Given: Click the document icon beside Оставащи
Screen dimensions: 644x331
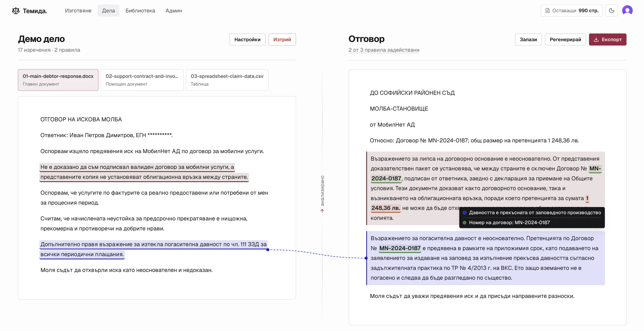Looking at the screenshot, I should coord(547,10).
